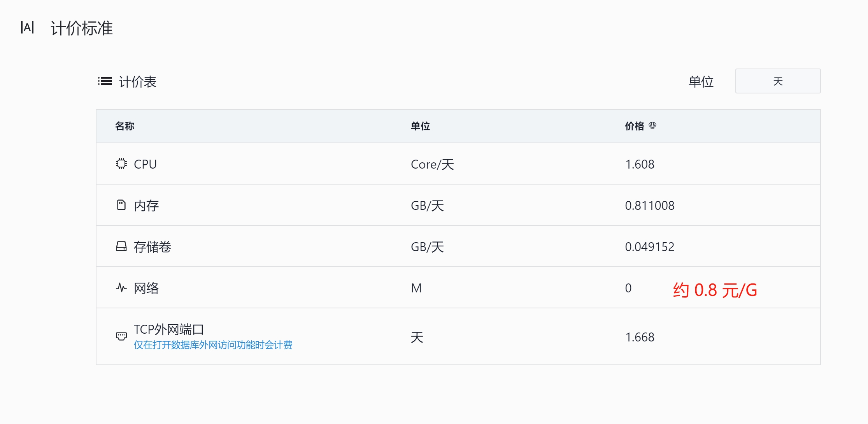Click the 名称 column header
This screenshot has height=424, width=868.
point(124,126)
